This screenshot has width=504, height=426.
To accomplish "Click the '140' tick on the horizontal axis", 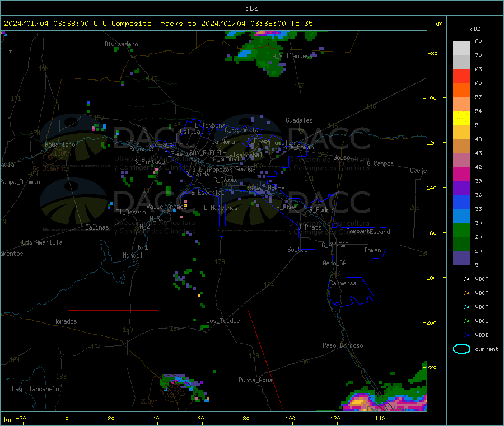I will click(380, 419).
